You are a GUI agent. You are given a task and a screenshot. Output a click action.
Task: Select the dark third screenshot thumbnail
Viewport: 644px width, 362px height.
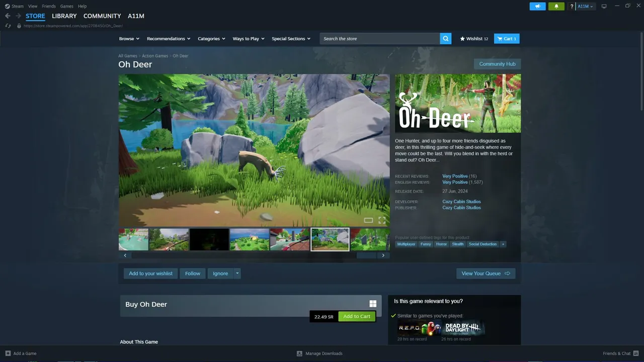(x=209, y=239)
